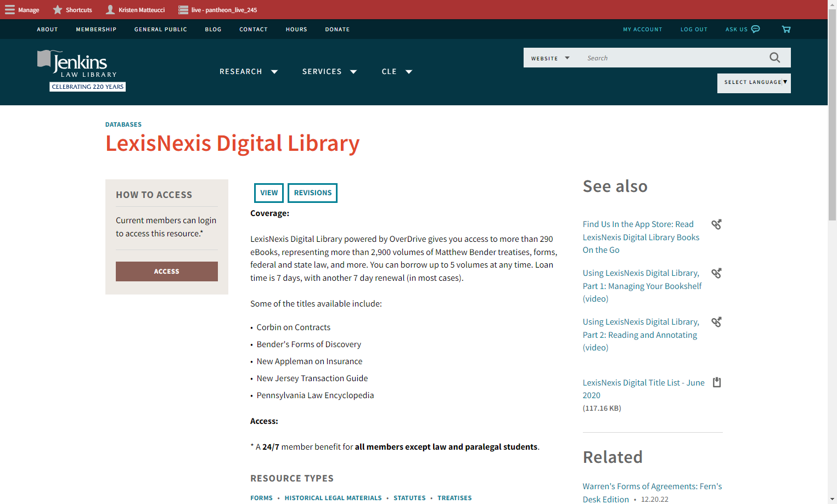The width and height of the screenshot is (837, 504).
Task: Open the Donate menu item
Action: point(337,30)
